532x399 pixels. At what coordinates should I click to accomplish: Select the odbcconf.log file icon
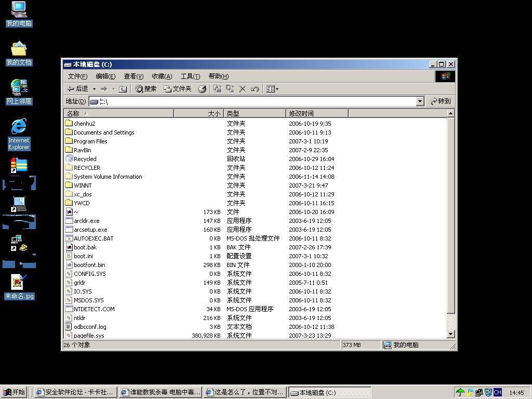pos(69,326)
